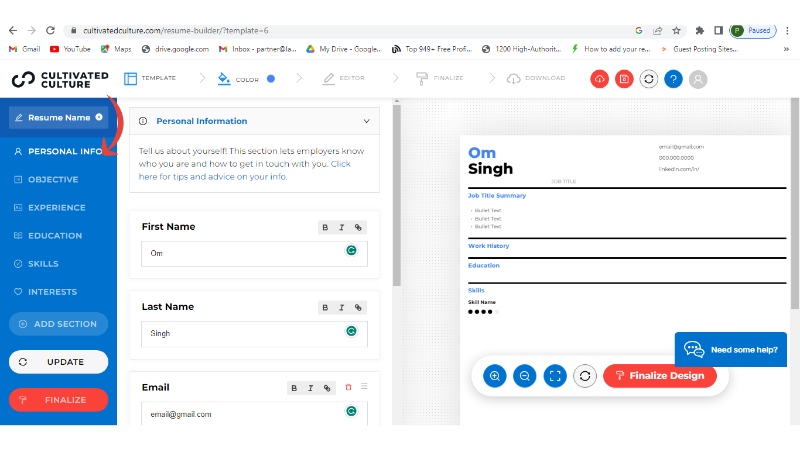Toggle bold for First Name field
The width and height of the screenshot is (800, 449).
[324, 227]
